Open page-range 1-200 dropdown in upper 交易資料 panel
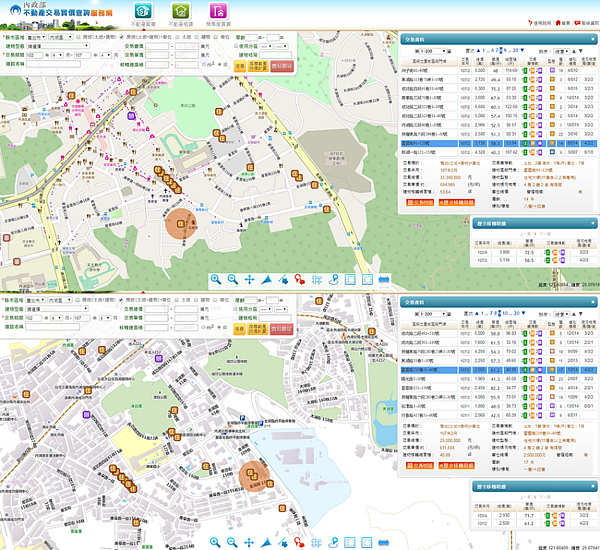This screenshot has height=550, width=600. (x=433, y=51)
